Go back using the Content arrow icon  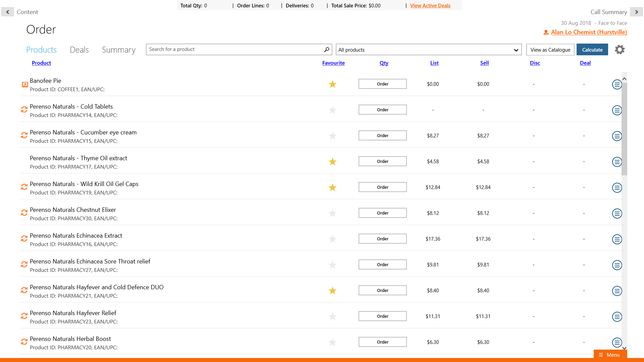[x=7, y=12]
